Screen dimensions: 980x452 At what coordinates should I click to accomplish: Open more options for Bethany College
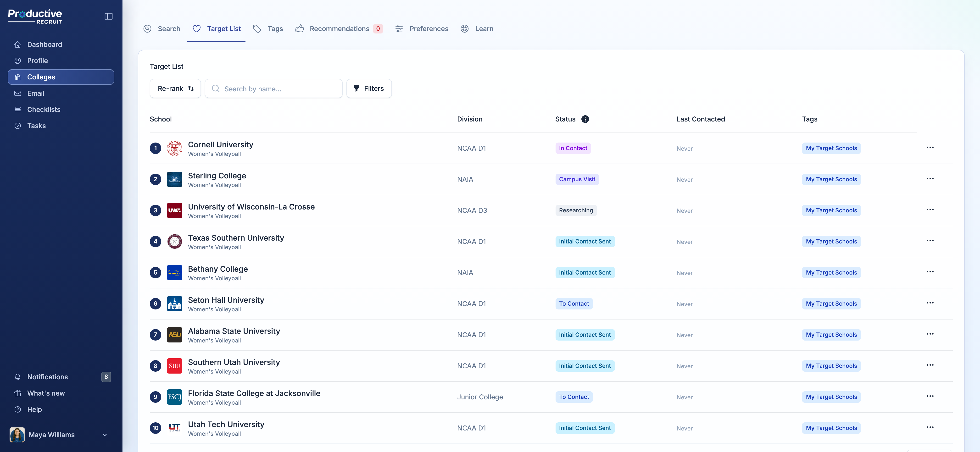tap(930, 272)
